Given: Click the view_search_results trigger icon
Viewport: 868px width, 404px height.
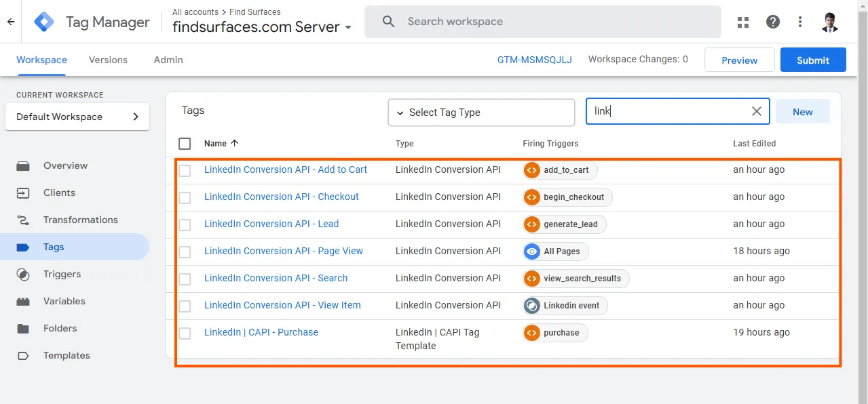Looking at the screenshot, I should click(x=532, y=279).
